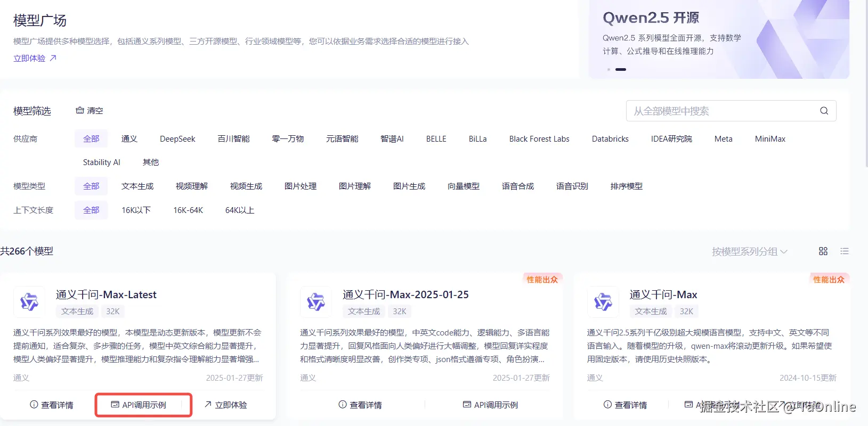Select the first banner carousel dot
The width and height of the screenshot is (868, 426).
609,69
